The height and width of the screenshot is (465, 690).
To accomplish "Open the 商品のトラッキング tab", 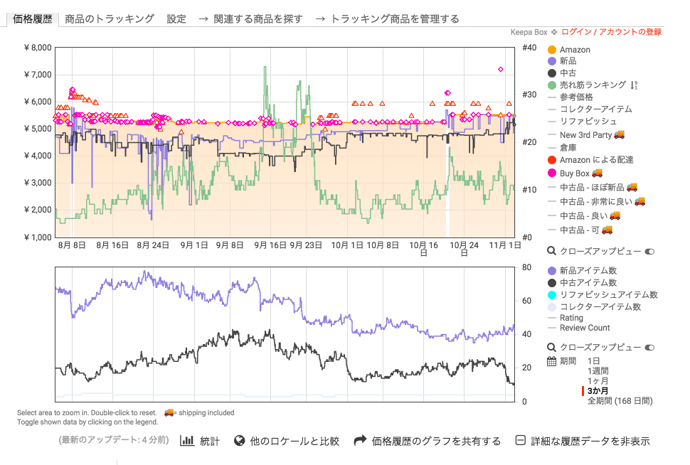I will point(109,18).
